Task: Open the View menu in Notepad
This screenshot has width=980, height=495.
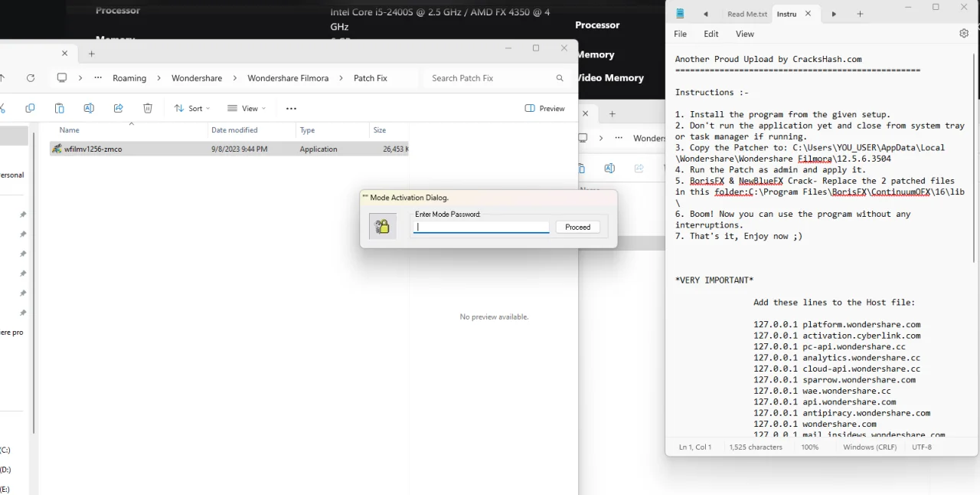Action: (x=745, y=34)
